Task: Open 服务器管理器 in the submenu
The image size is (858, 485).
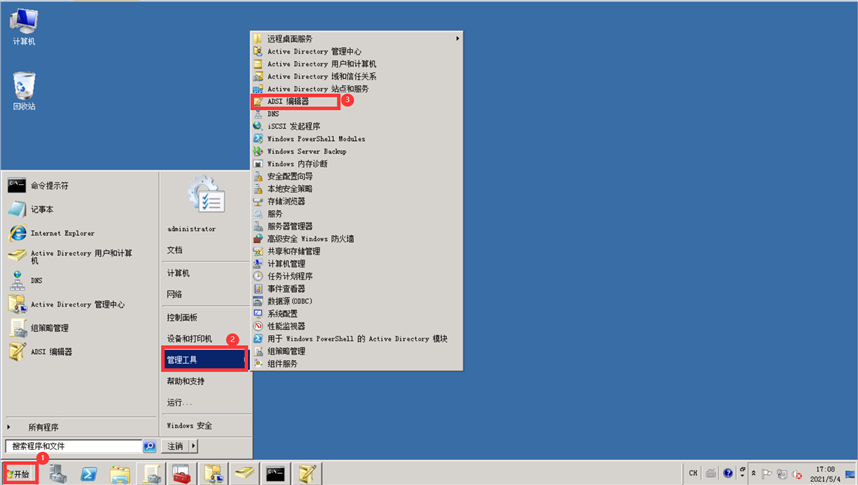Action: (356, 226)
